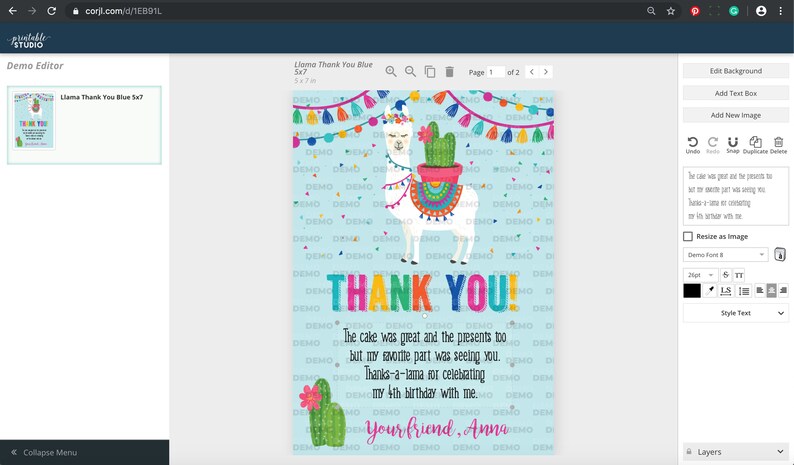The image size is (794, 465).
Task: Expand the Style Text section
Action: [735, 313]
